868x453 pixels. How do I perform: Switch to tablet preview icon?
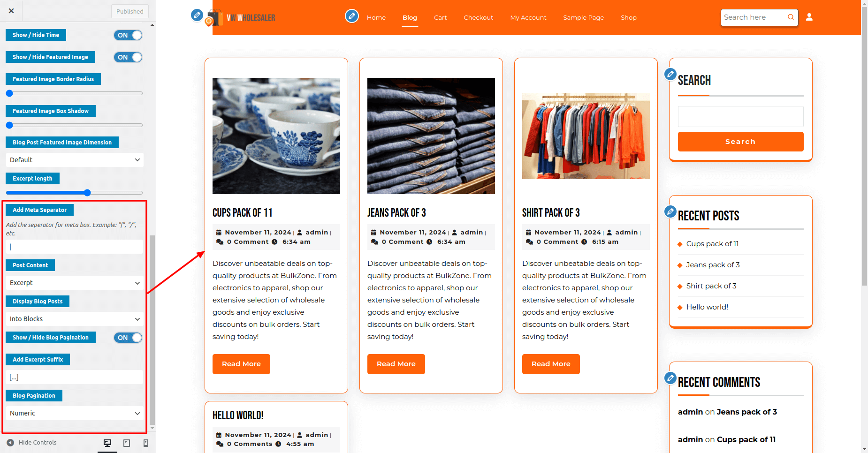127,443
